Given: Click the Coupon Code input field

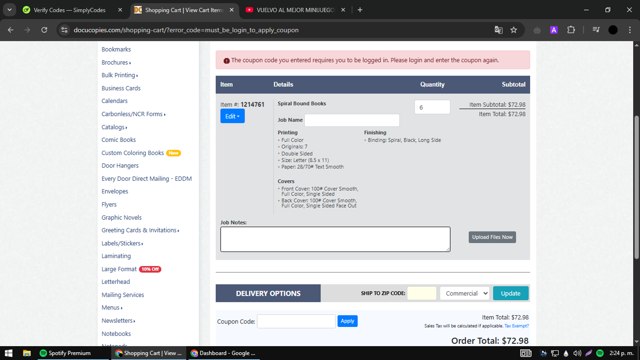Looking at the screenshot, I should coord(296,321).
